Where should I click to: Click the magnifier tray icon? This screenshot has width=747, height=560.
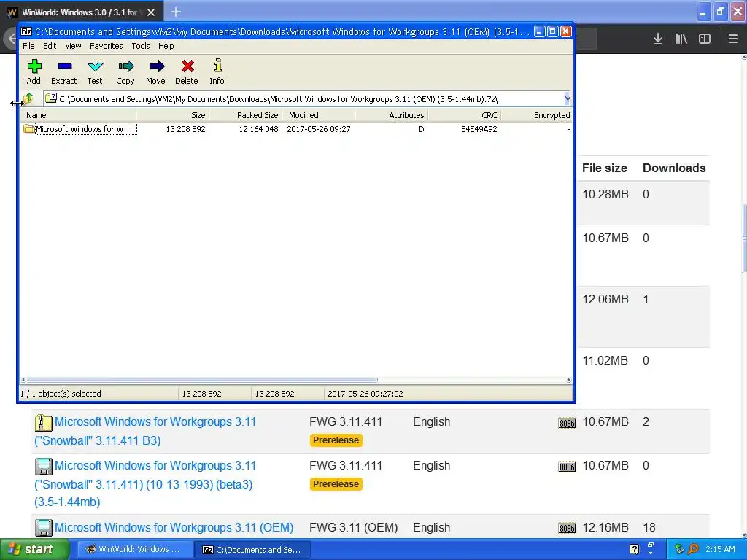pyautogui.click(x=693, y=549)
